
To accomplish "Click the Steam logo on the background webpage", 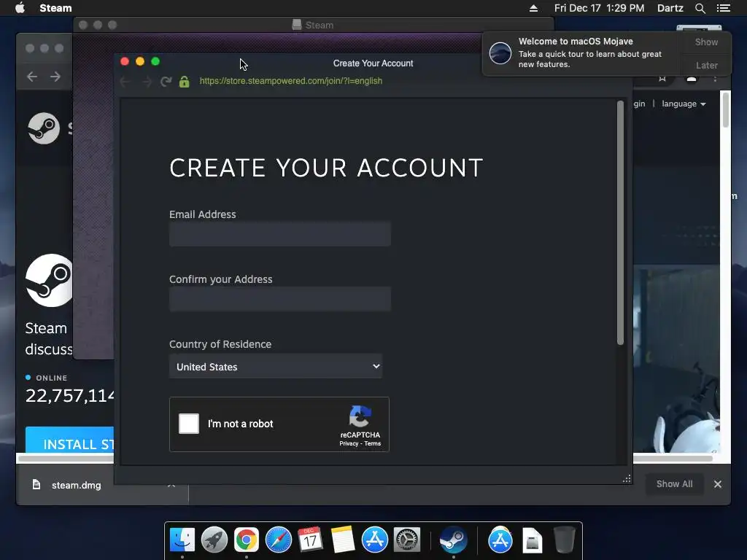I will (x=44, y=128).
